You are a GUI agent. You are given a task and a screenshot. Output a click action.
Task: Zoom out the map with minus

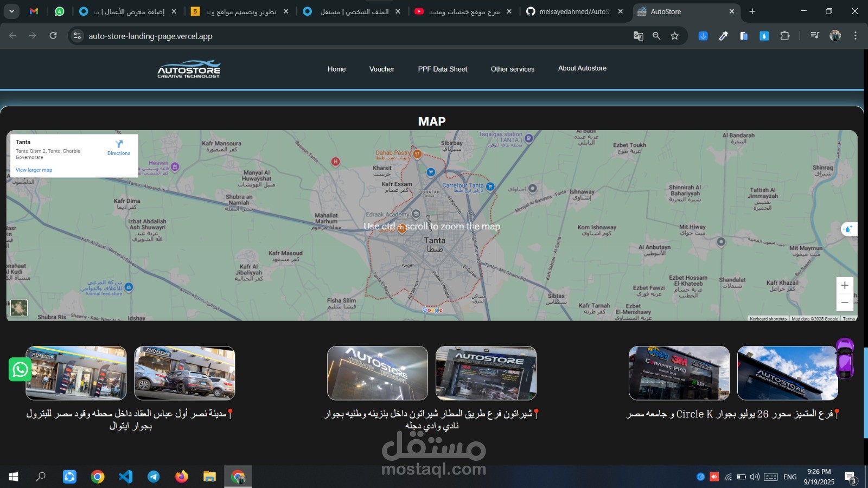click(x=845, y=303)
